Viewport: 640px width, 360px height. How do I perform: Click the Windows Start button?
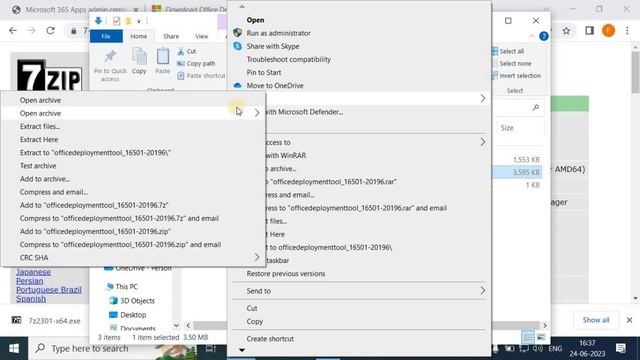(14, 349)
